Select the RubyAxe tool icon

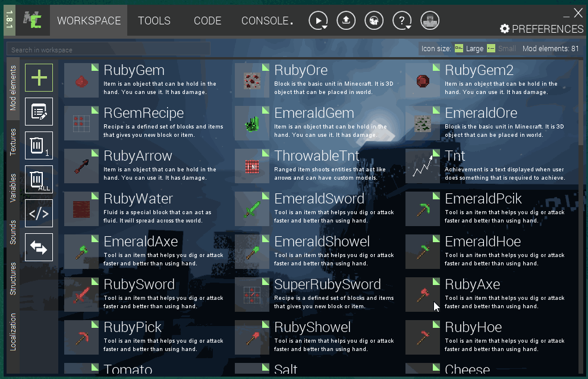click(423, 294)
